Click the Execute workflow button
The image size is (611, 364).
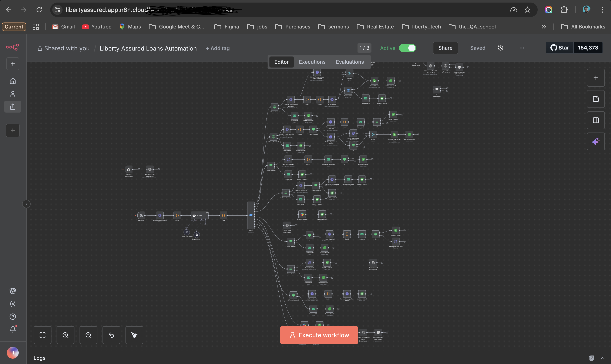pyautogui.click(x=319, y=335)
